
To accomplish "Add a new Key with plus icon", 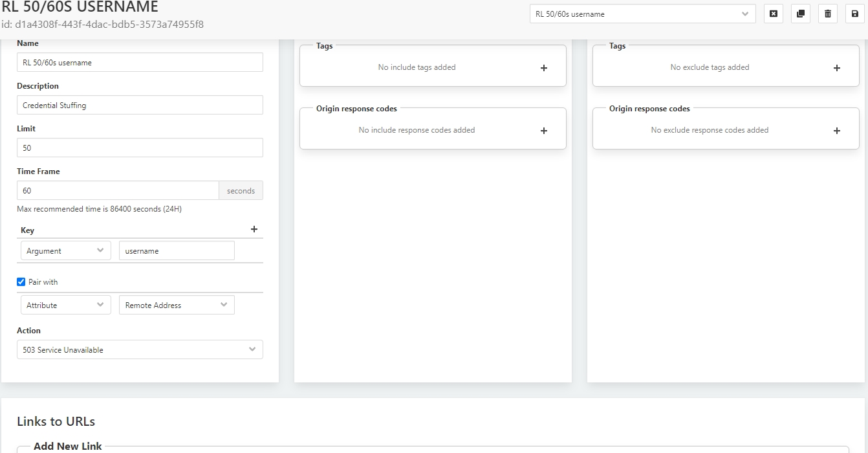I will coord(254,229).
